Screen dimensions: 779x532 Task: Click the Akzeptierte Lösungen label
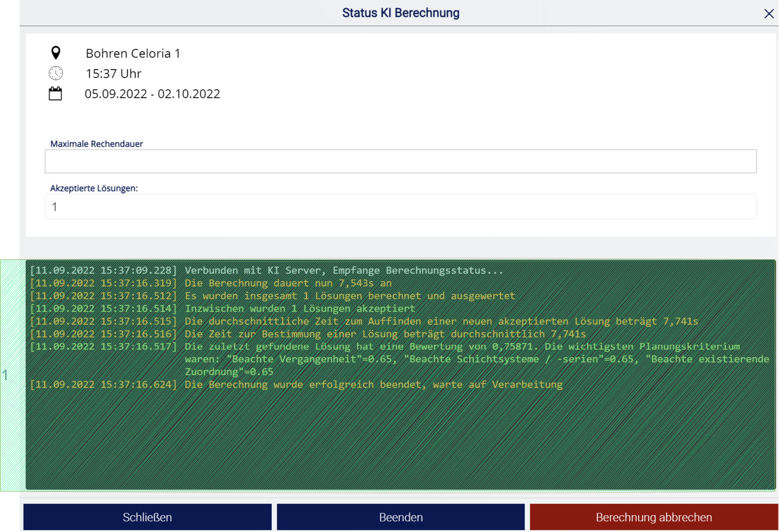(x=94, y=188)
